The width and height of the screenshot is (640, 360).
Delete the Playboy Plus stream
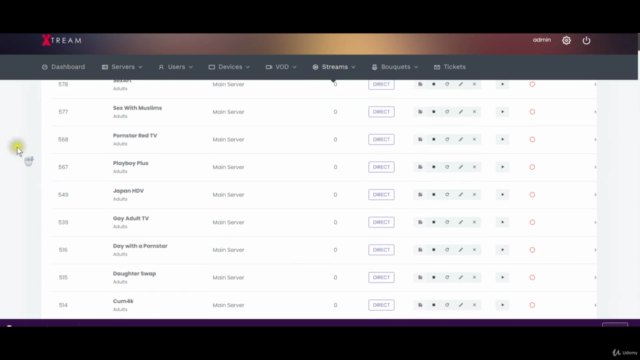[474, 167]
